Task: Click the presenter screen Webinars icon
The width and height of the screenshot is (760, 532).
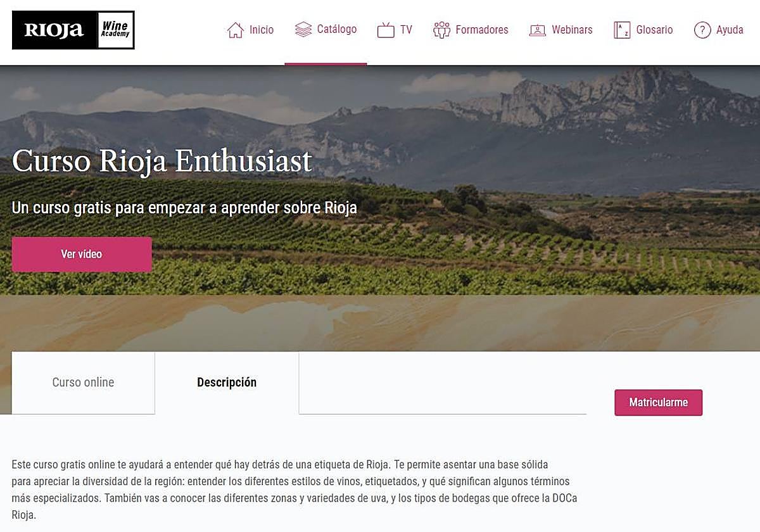Action: pos(538,30)
